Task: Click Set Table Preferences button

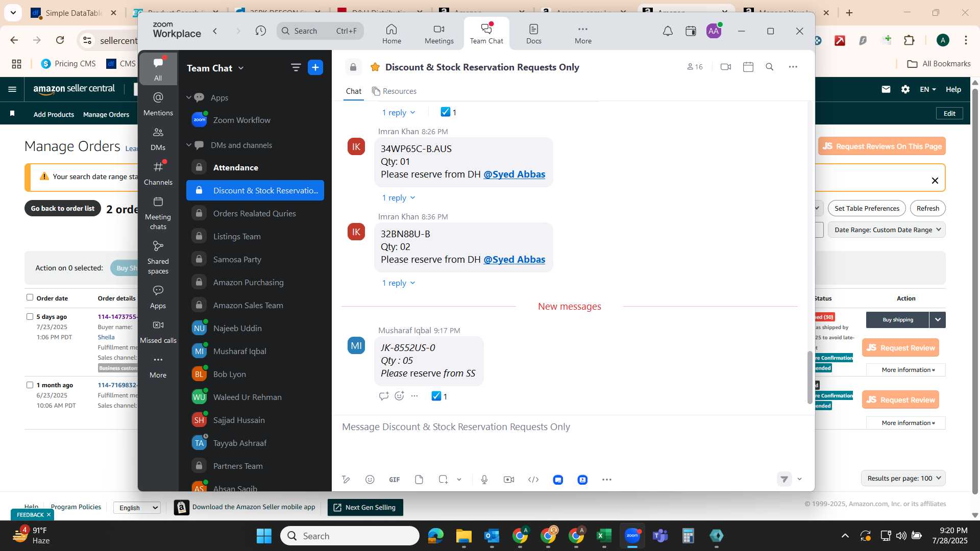Action: pos(867,208)
